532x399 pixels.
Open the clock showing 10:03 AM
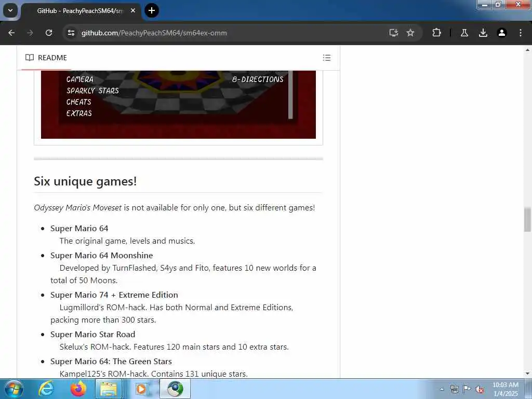pos(506,389)
